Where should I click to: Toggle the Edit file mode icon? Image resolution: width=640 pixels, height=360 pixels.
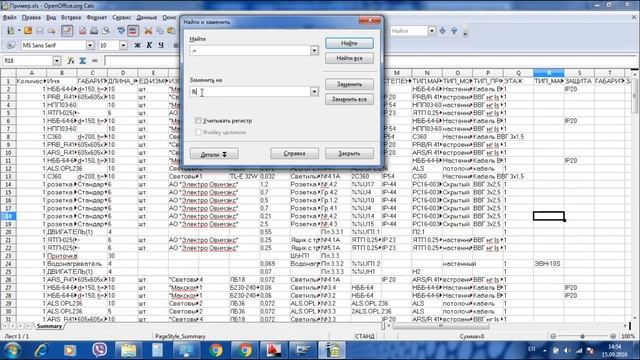[x=67, y=31]
